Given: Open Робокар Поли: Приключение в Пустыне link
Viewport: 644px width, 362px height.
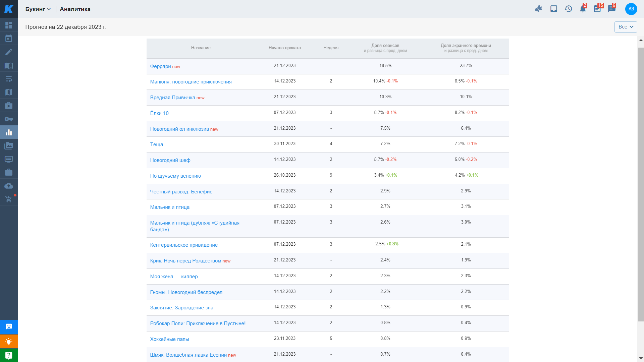Looking at the screenshot, I should [x=198, y=323].
